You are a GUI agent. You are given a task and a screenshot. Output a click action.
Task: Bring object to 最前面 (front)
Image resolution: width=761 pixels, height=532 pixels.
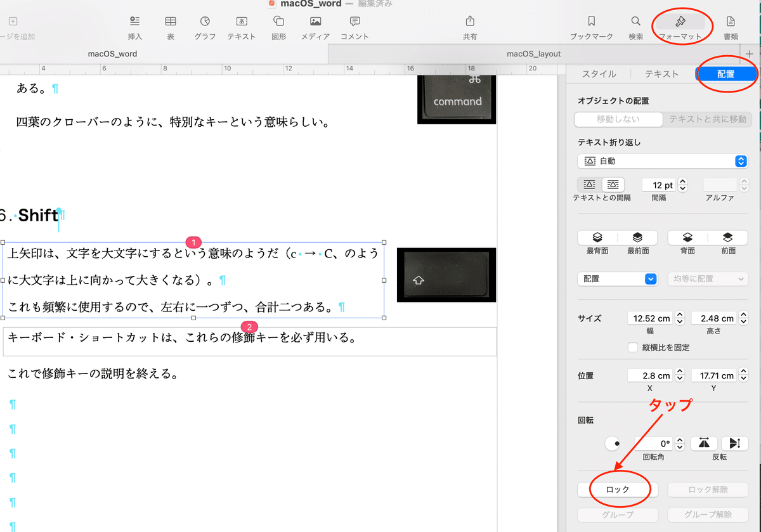(638, 238)
